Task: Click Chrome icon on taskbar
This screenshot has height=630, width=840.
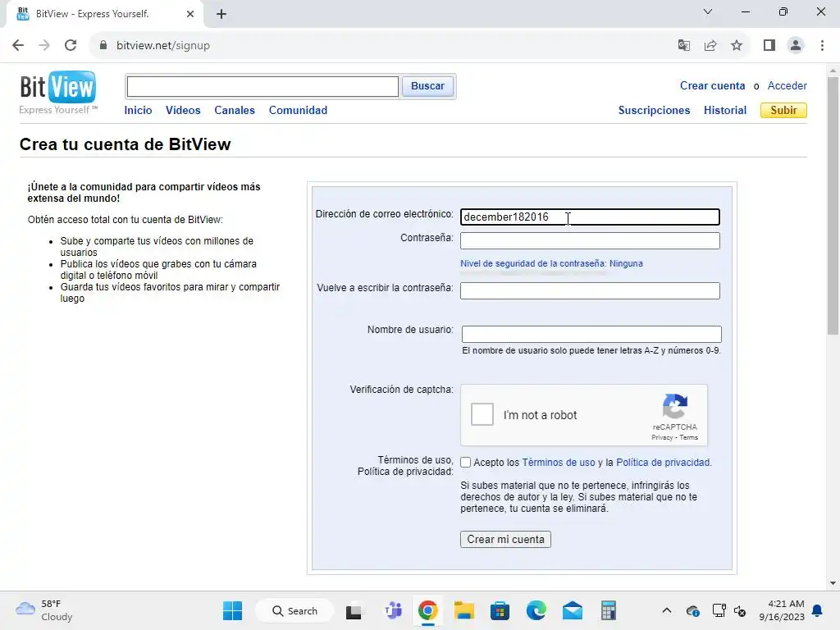Action: (428, 610)
